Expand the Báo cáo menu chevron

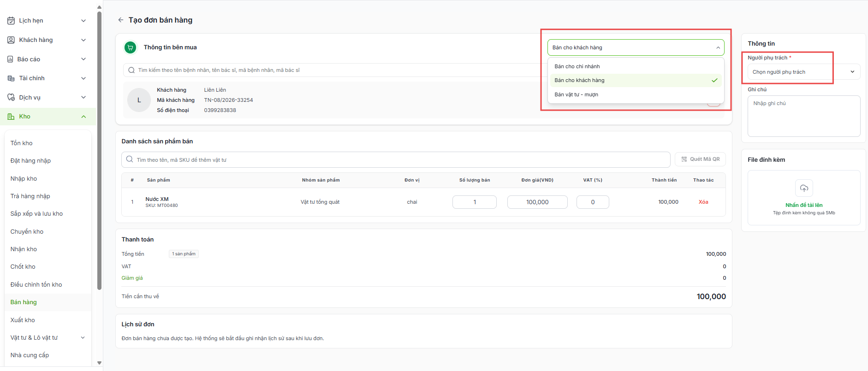[83, 59]
